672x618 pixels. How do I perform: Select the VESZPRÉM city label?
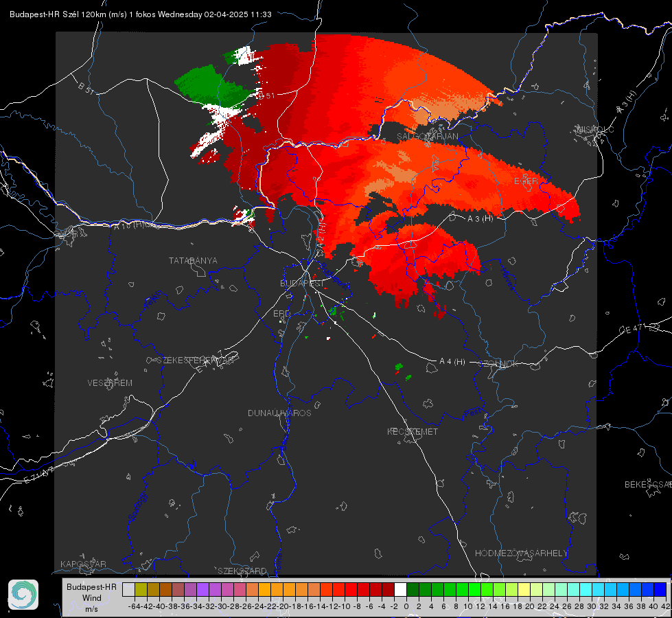(x=110, y=383)
